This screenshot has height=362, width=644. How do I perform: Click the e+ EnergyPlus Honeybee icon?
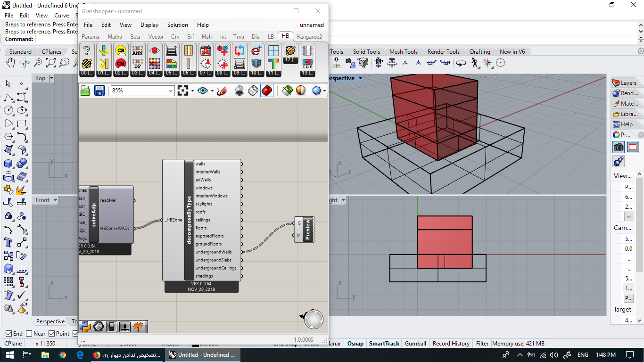click(256, 50)
